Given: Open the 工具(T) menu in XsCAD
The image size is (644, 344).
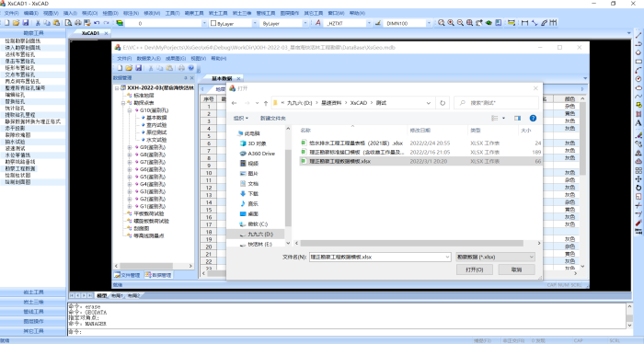Looking at the screenshot, I should tap(173, 13).
